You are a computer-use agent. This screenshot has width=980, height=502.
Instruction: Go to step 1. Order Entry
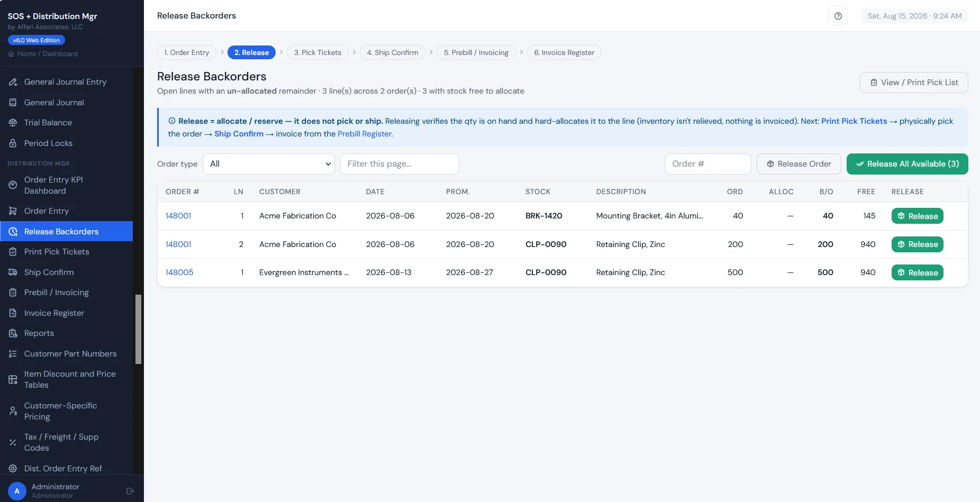[187, 52]
